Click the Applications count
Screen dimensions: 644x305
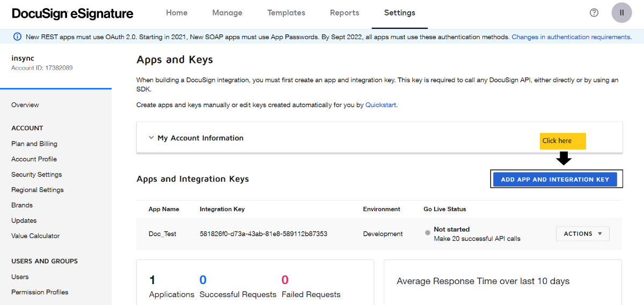pyautogui.click(x=152, y=280)
